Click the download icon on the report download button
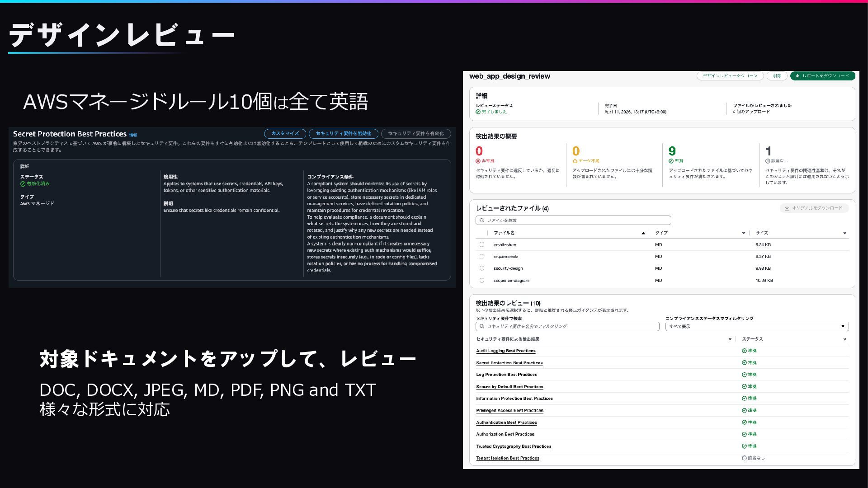This screenshot has width=868, height=488. coord(797,76)
